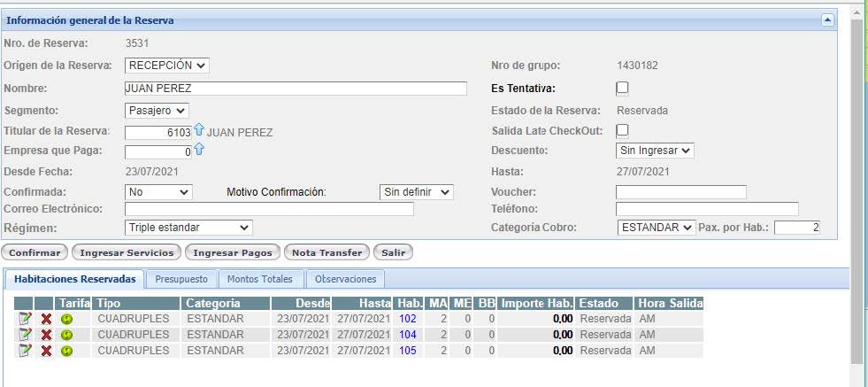Click the Correo Electrónico input field
868x387 pixels.
tap(269, 209)
